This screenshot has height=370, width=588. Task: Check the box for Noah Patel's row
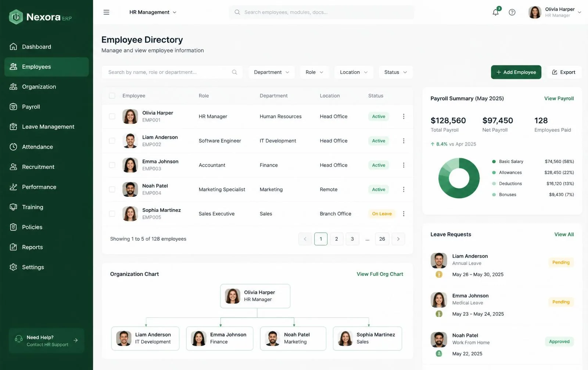tap(112, 189)
